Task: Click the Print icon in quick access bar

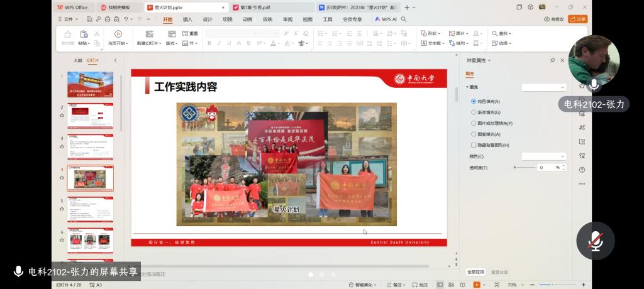Action: [x=107, y=19]
